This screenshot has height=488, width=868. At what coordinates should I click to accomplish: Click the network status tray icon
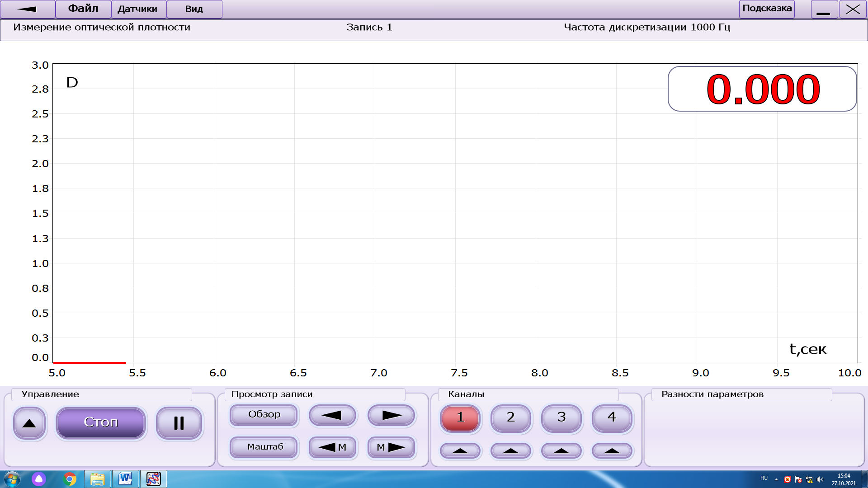tap(809, 479)
